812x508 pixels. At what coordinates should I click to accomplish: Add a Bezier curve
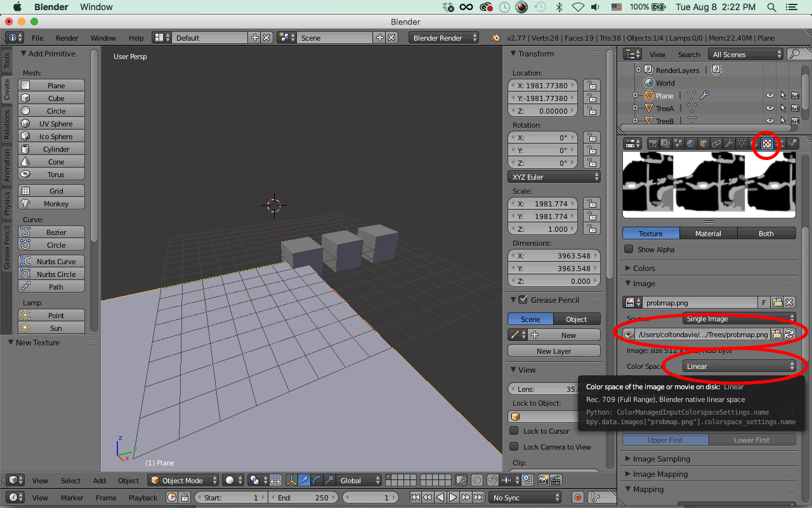52,232
